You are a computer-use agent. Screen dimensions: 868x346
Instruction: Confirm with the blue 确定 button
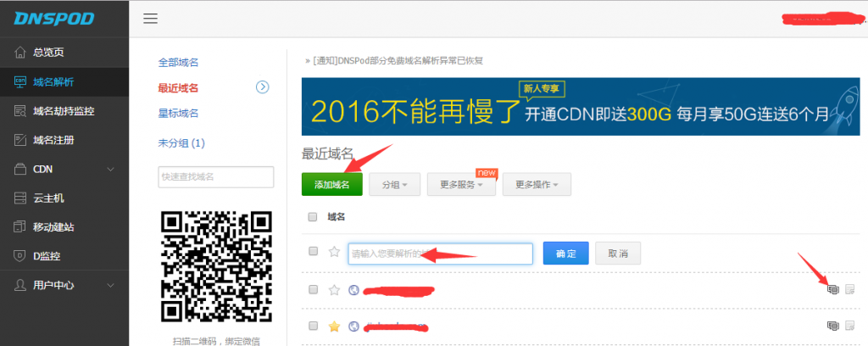565,254
